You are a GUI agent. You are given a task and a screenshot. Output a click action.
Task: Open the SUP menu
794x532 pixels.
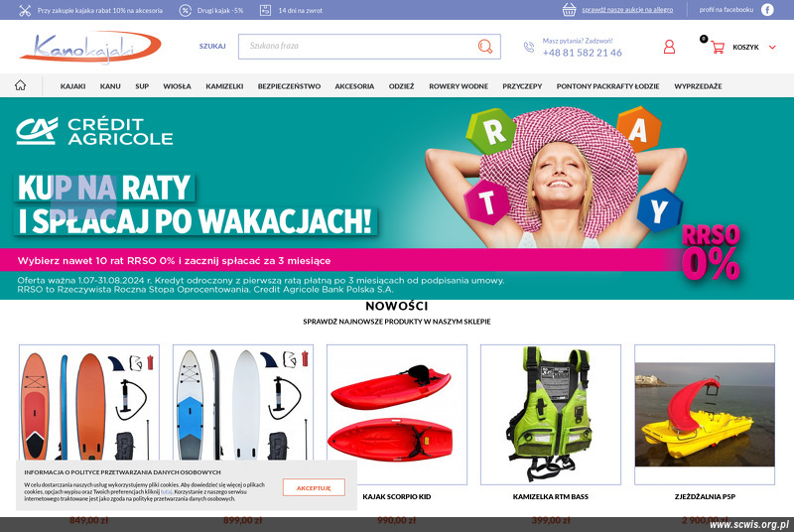(142, 86)
